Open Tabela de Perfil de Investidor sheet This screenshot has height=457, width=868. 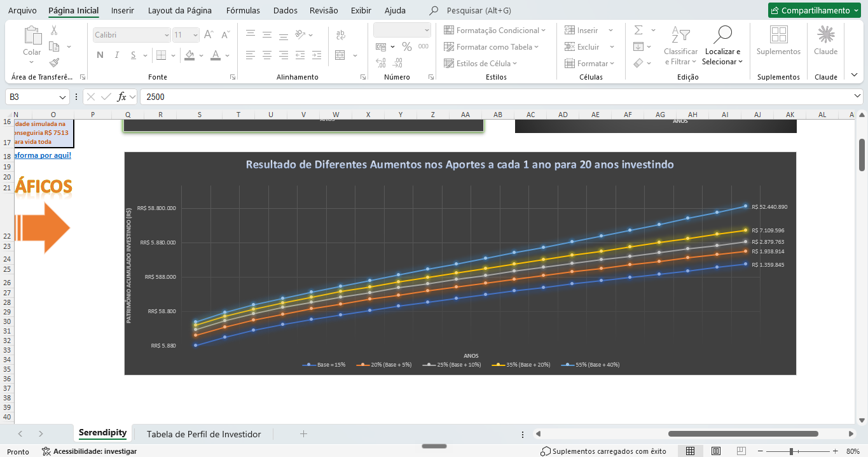[203, 434]
